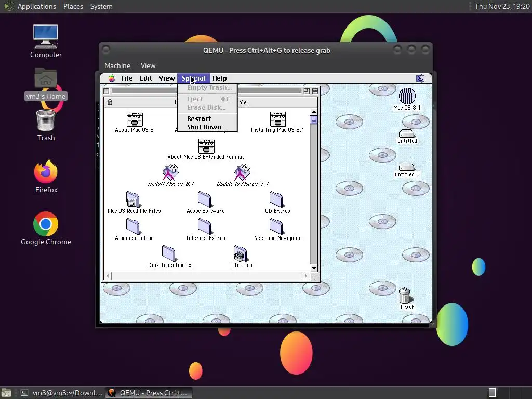
Task: Click the vertical scroll thumb
Action: [x=314, y=120]
